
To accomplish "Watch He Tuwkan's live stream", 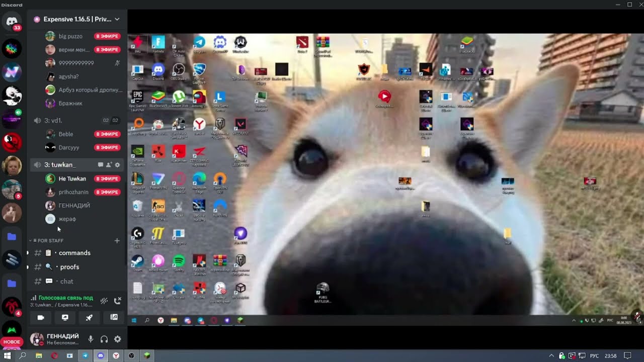I will pyautogui.click(x=108, y=178).
